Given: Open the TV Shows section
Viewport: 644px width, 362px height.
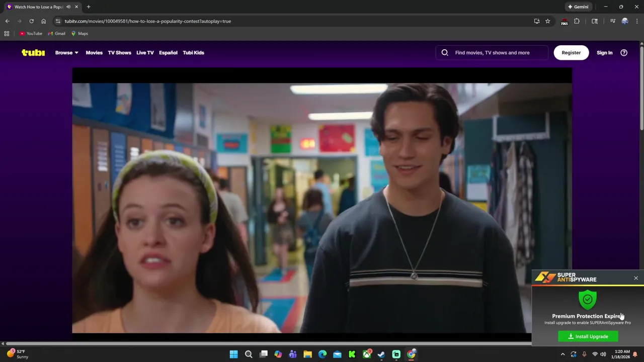Looking at the screenshot, I should [119, 52].
